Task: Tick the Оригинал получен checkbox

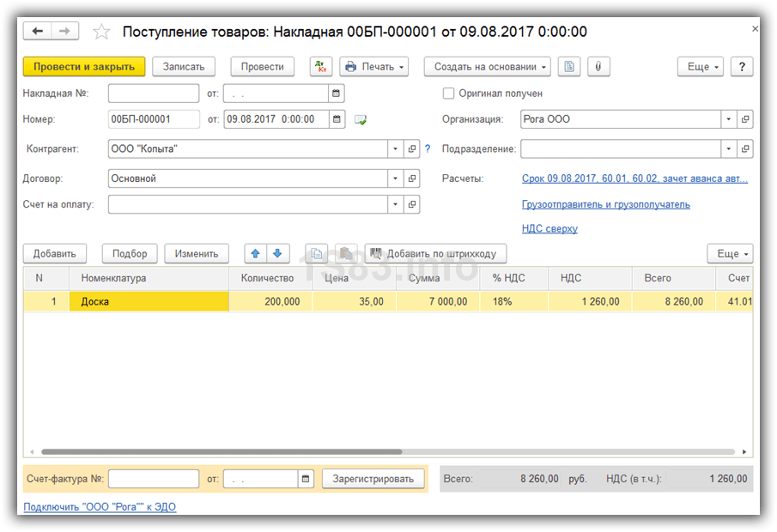Action: [448, 94]
